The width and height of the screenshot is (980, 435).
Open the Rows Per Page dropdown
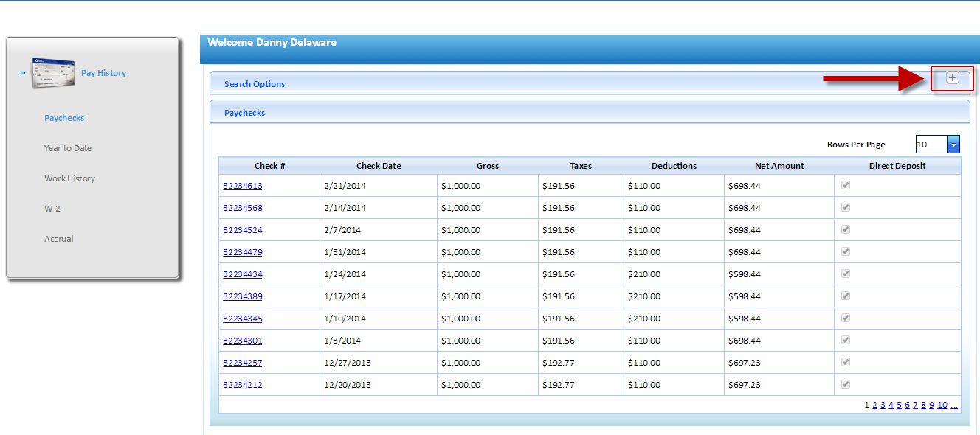pos(953,145)
